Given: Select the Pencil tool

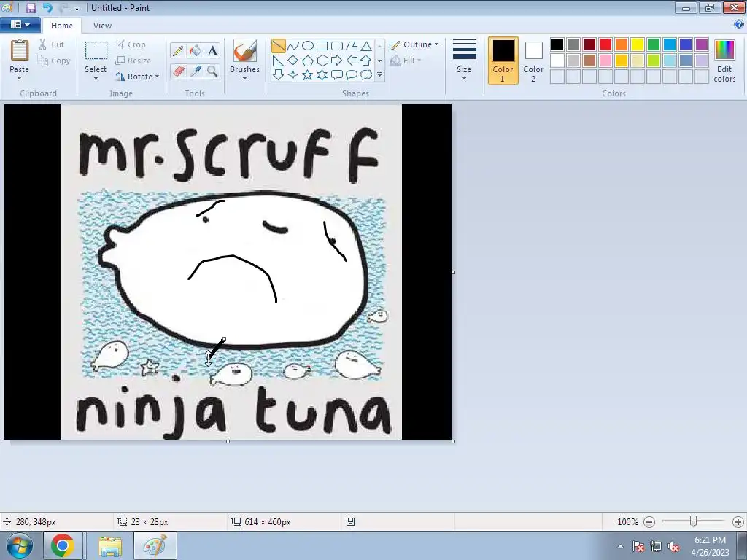Looking at the screenshot, I should (178, 50).
